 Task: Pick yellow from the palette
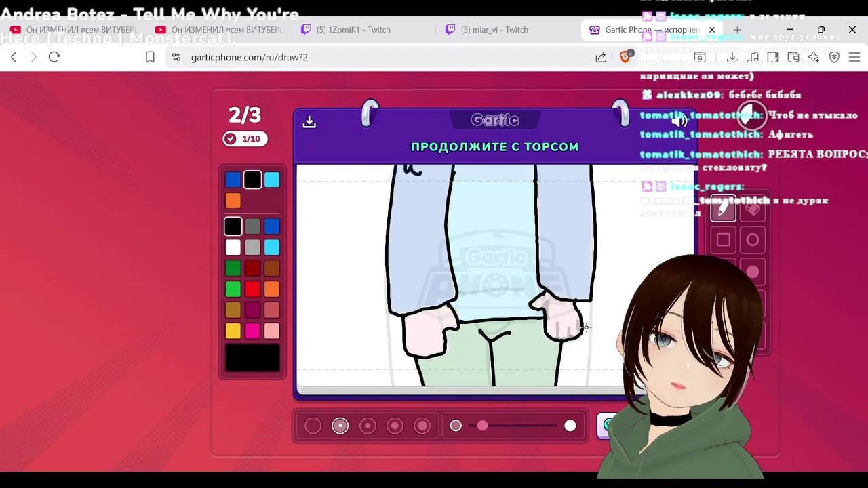tap(233, 331)
